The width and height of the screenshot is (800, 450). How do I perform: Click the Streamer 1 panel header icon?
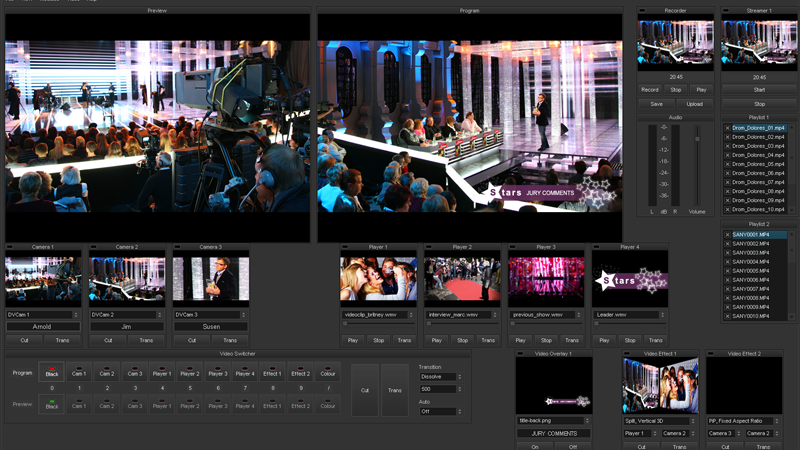coord(726,11)
